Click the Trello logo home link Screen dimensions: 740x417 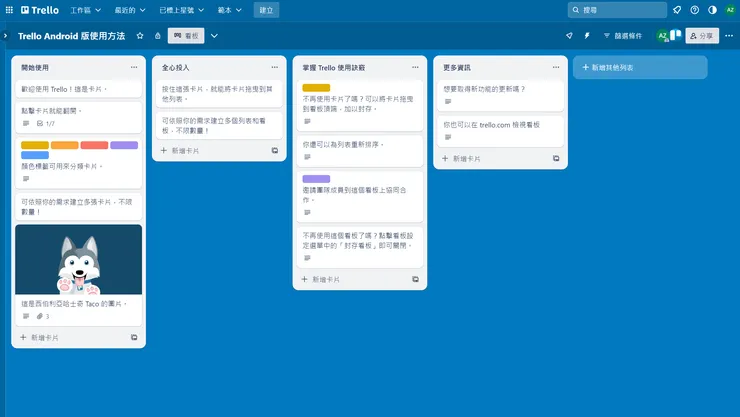point(40,10)
